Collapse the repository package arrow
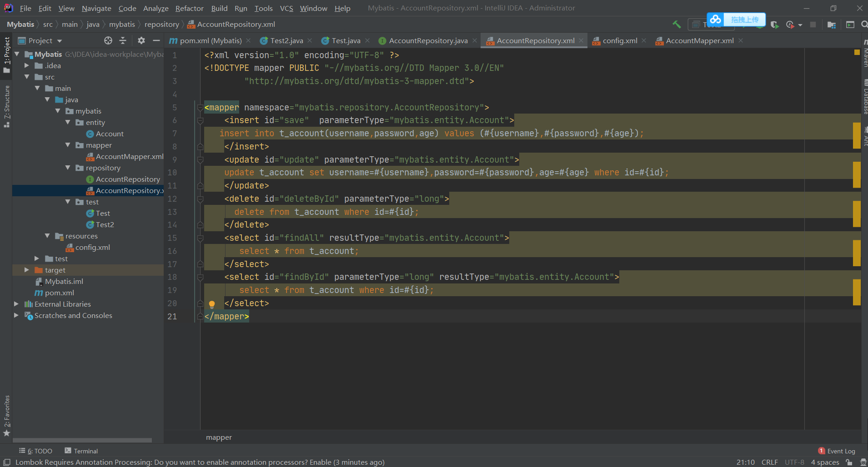Viewport: 868px width, 467px height. [68, 168]
